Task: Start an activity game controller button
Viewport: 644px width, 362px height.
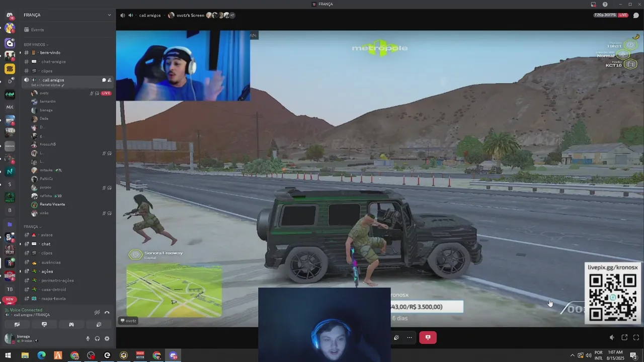Action: [71, 324]
